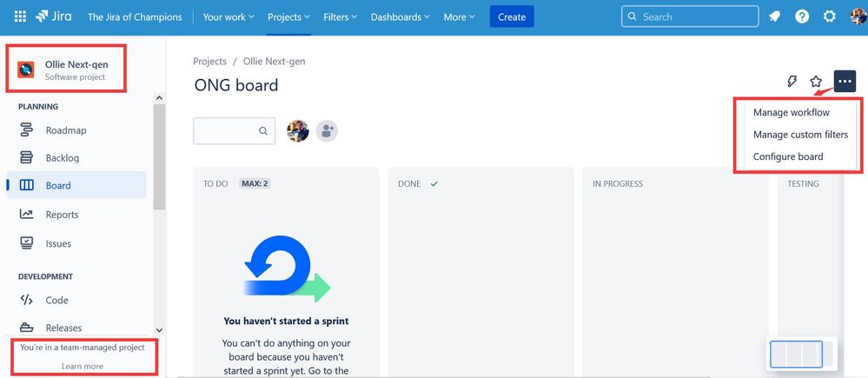Click the IN PROGRESS column header
Viewport: 868px width, 378px height.
(618, 183)
